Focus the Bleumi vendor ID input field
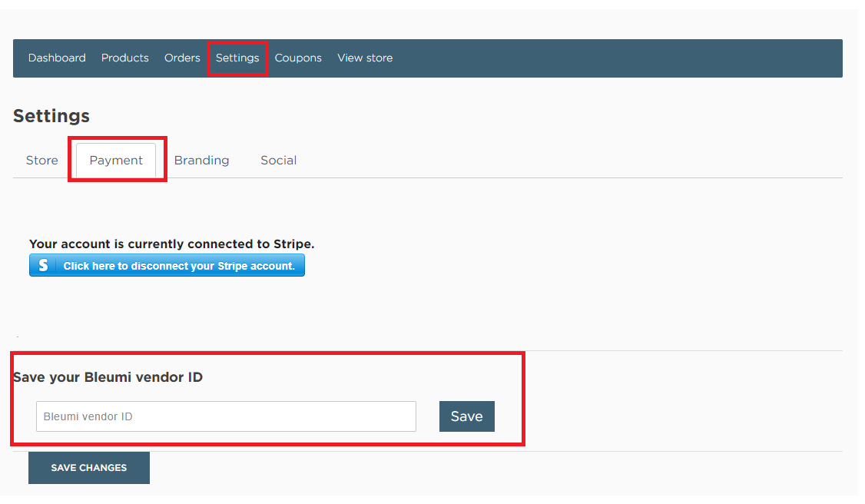 click(226, 416)
